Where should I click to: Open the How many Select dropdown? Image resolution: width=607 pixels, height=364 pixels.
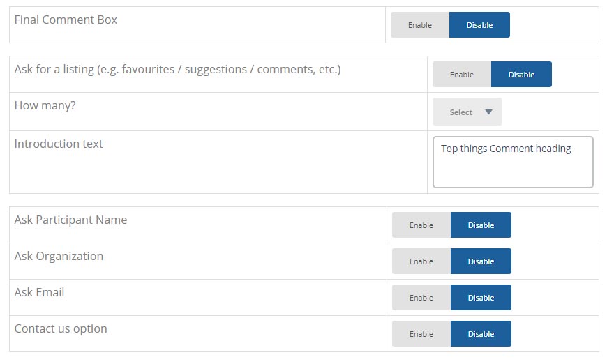[x=467, y=112]
